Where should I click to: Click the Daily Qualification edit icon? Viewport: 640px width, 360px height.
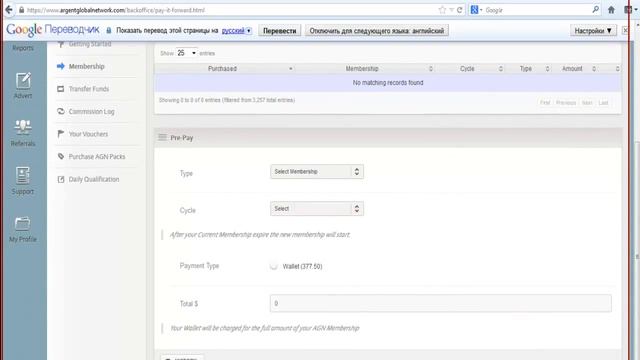(x=61, y=179)
